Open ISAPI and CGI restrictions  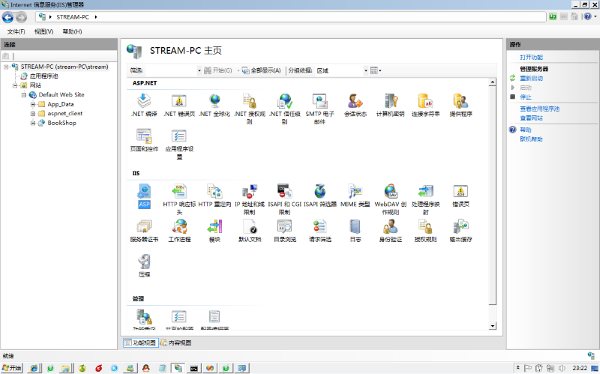point(285,199)
